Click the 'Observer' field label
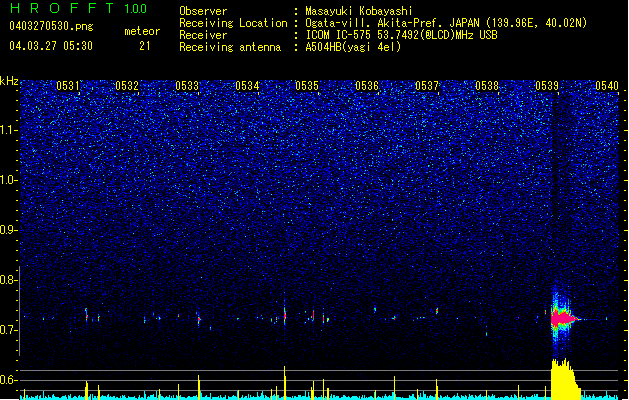 point(203,11)
